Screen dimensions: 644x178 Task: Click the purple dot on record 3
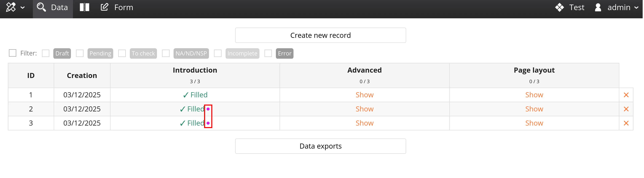coord(208,123)
